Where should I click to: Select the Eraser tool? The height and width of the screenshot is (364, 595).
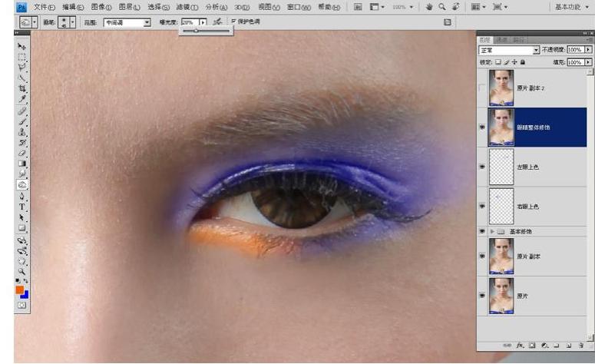tap(21, 153)
